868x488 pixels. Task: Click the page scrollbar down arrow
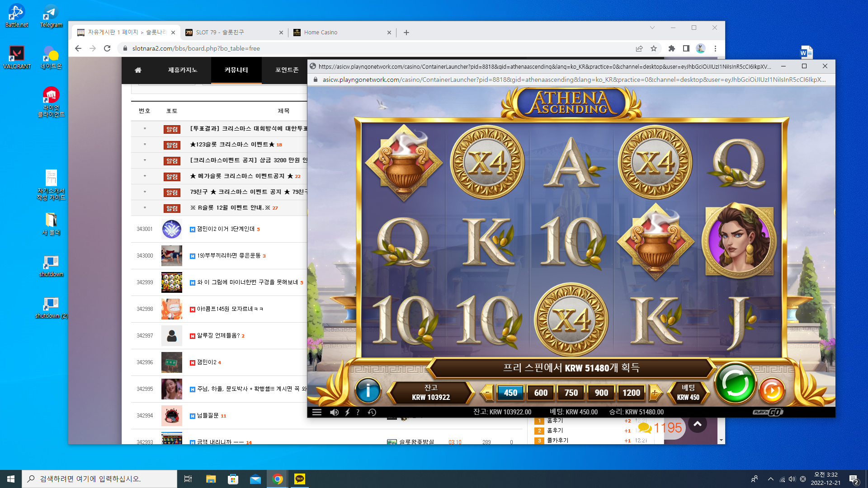[721, 440]
